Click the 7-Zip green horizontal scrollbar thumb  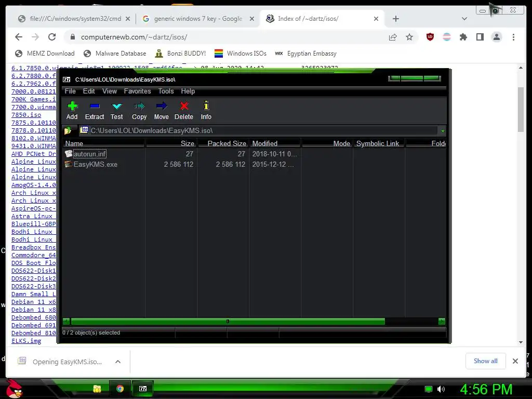coord(228,321)
